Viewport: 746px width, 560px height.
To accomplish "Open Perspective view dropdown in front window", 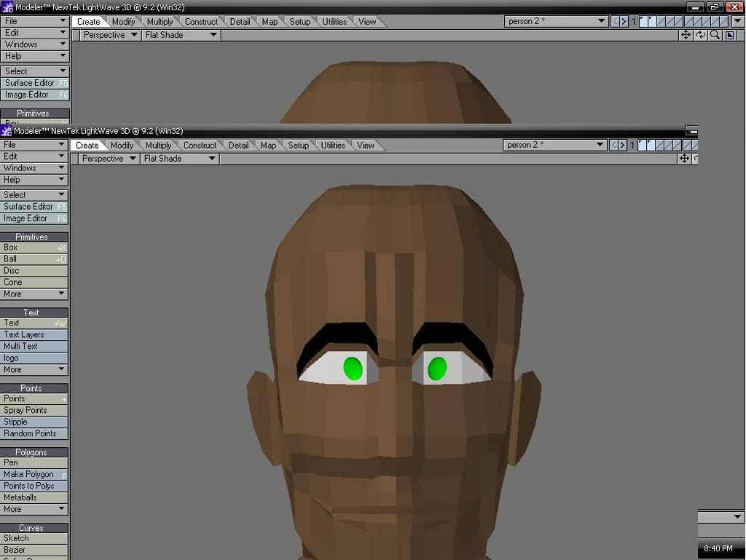I will point(109,158).
